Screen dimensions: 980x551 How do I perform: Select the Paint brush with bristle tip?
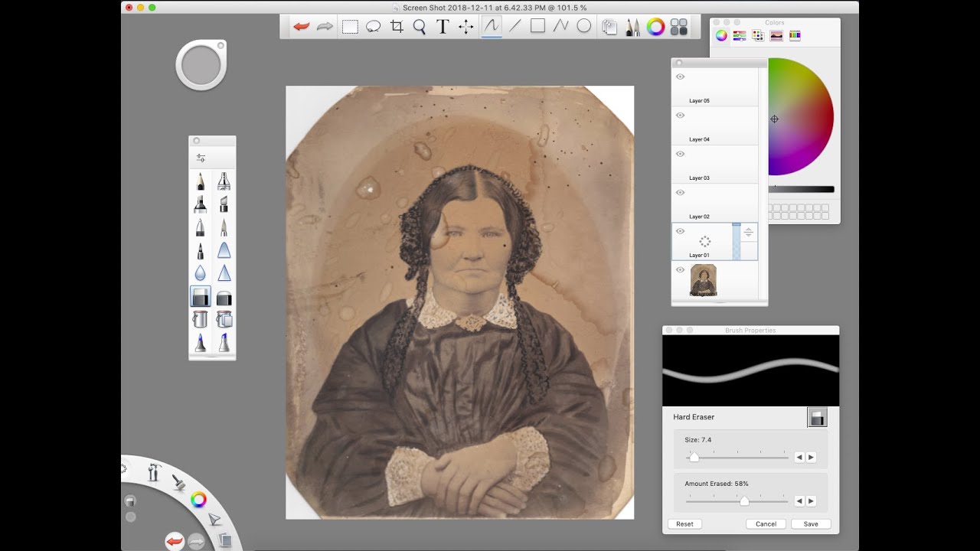pyautogui.click(x=224, y=227)
